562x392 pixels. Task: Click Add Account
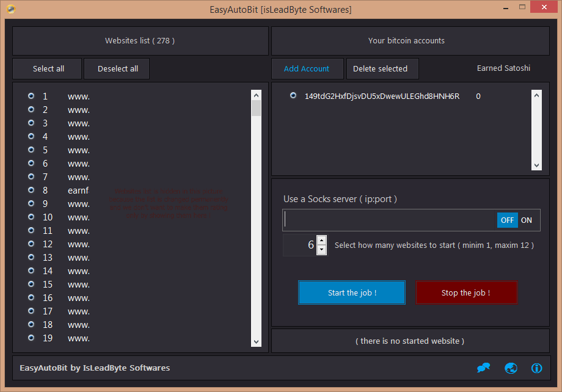pyautogui.click(x=307, y=69)
